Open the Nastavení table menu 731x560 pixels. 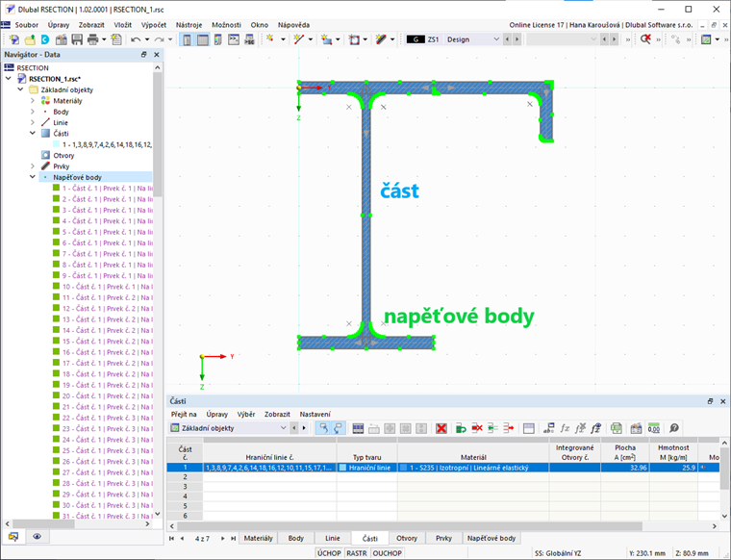(315, 414)
